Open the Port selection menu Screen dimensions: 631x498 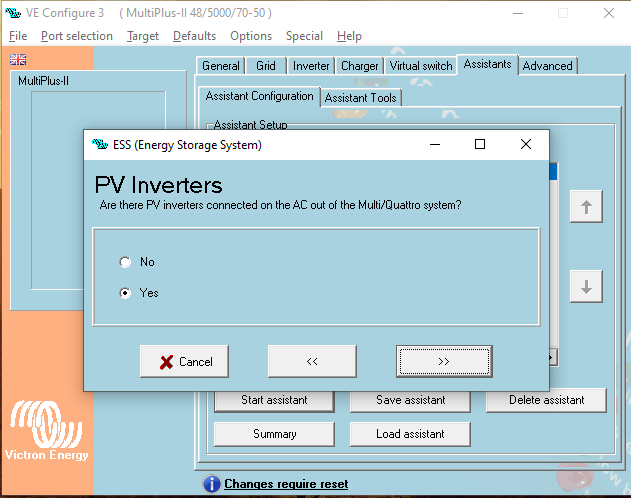click(x=77, y=36)
